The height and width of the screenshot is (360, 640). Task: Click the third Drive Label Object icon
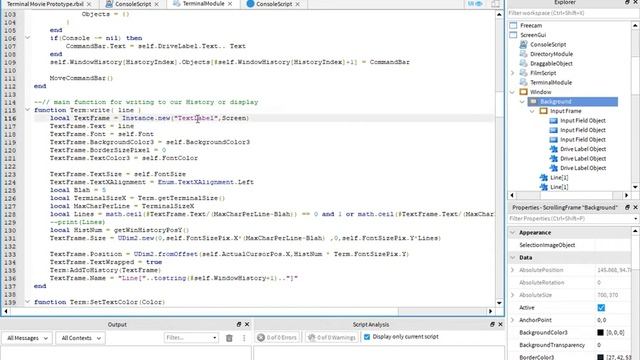tap(553, 168)
